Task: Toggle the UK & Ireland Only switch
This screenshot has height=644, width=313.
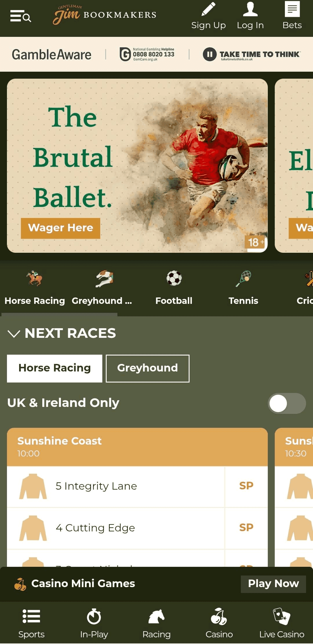Action: (287, 403)
